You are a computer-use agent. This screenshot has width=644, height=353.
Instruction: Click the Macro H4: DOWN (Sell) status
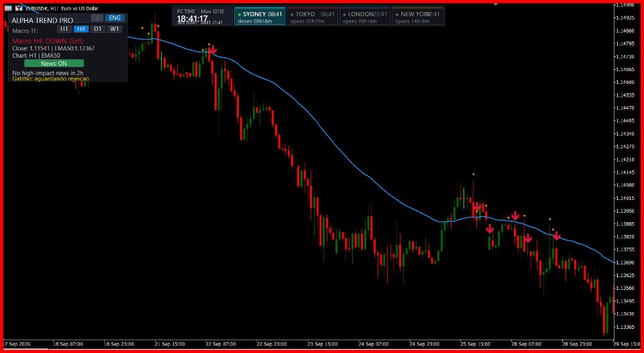pos(48,41)
